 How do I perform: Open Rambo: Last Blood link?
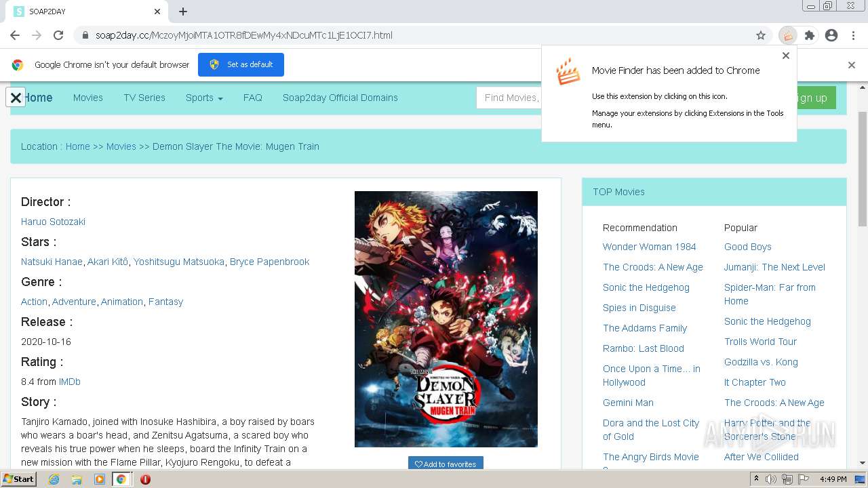click(644, 348)
